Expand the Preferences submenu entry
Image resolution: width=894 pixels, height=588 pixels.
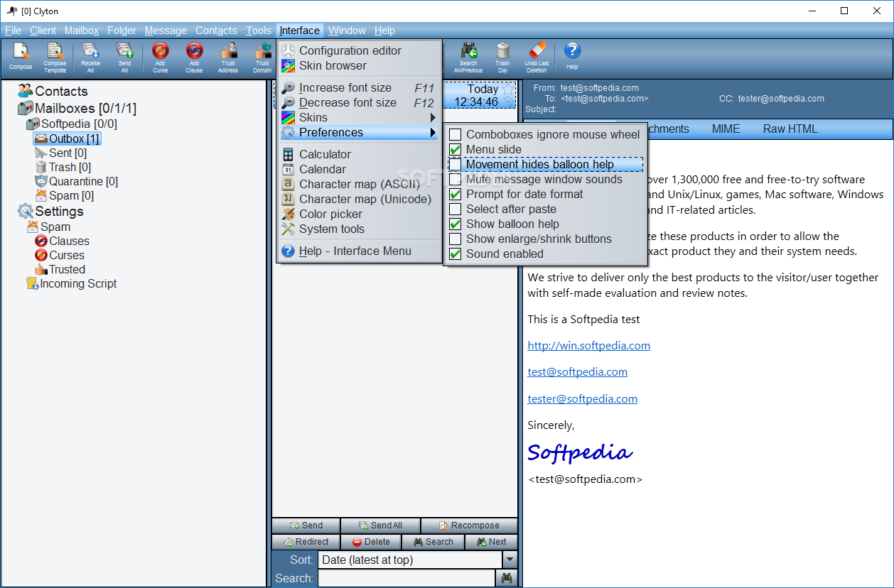(x=359, y=132)
